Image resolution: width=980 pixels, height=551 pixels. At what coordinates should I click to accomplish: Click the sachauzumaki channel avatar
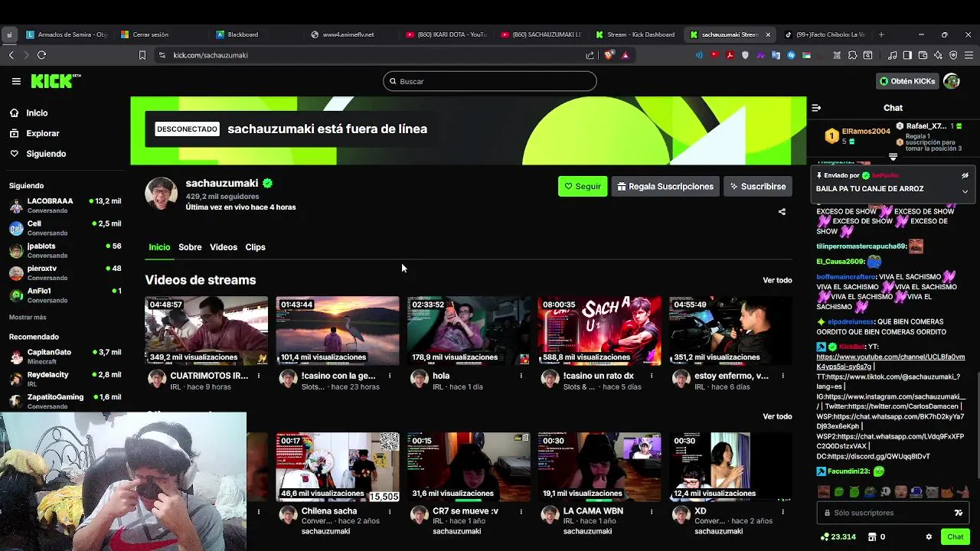[162, 194]
